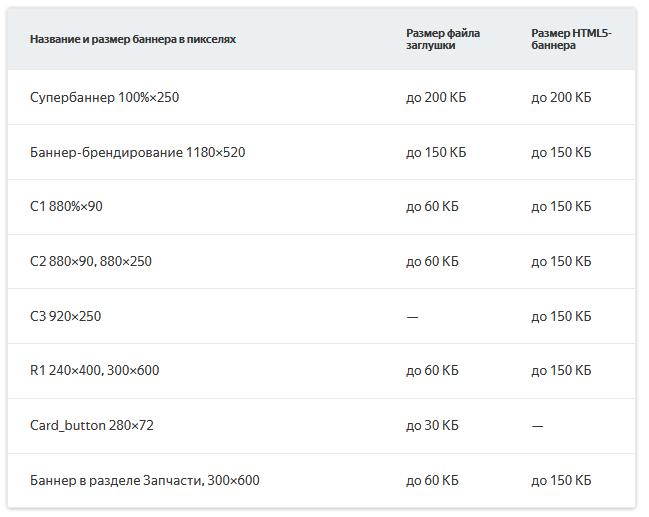
Task: Click Card_button stub size 'до 30 КБ'
Action: pos(432,426)
